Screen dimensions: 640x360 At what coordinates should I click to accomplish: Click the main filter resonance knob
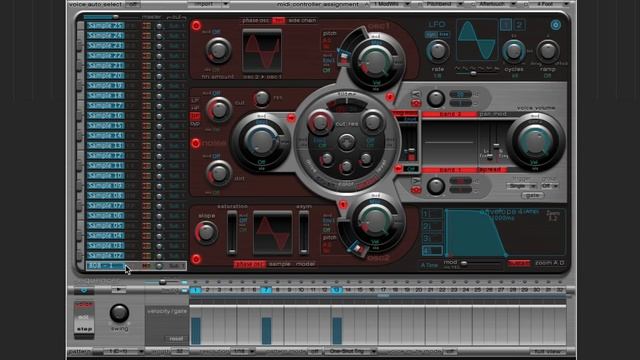372,122
